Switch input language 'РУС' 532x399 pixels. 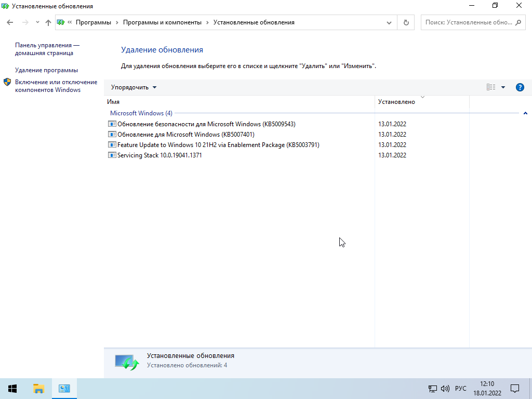(461, 389)
